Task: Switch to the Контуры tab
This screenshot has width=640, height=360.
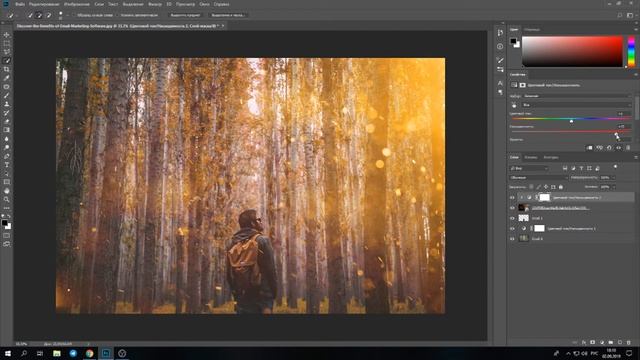Action: coord(551,157)
